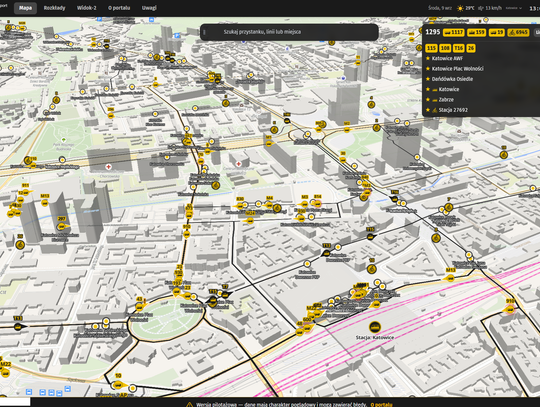Select the bus marker labeled 10
This screenshot has height=407, width=540.
pos(118,385)
